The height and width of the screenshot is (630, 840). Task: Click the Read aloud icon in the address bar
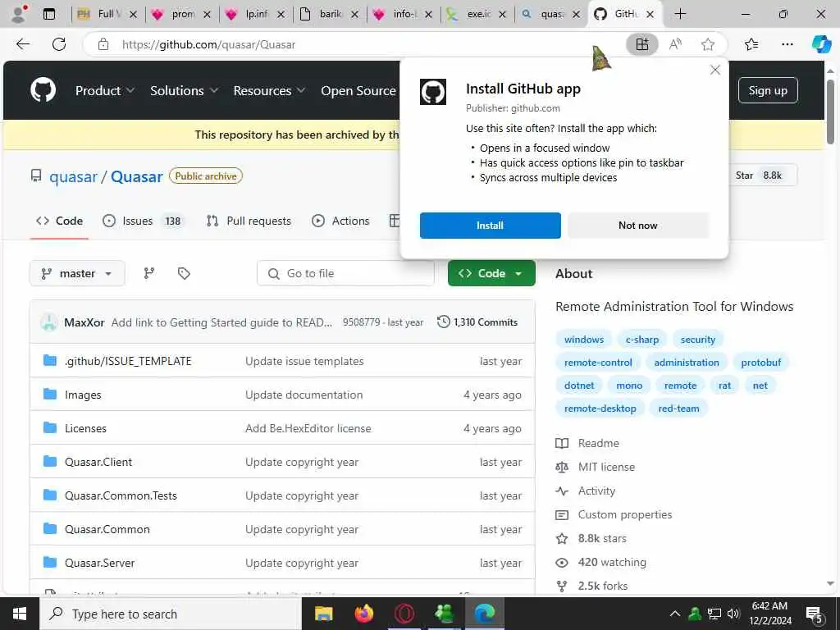(x=676, y=44)
